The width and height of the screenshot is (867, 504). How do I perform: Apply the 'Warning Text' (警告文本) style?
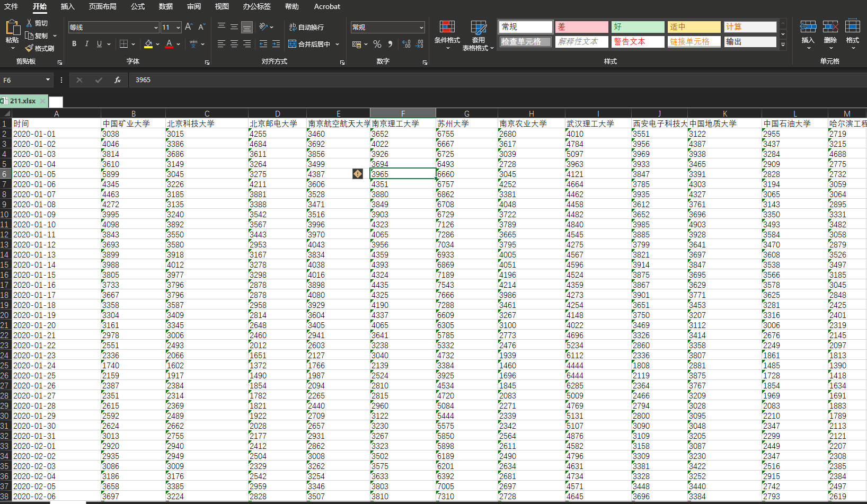click(638, 41)
